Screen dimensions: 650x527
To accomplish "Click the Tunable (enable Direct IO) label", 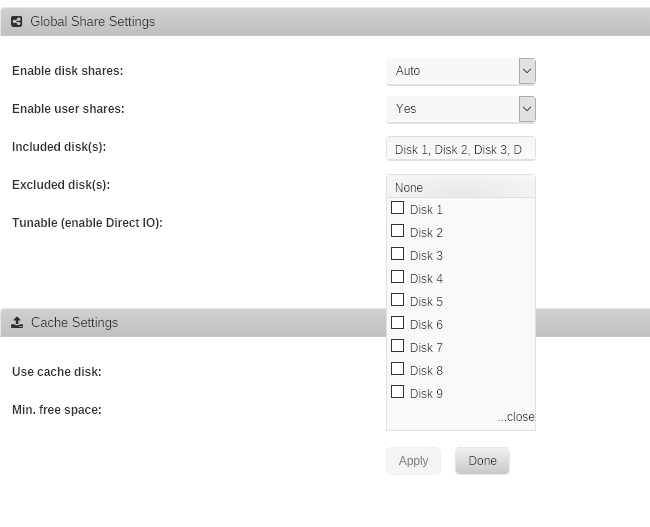I will (x=87, y=223).
